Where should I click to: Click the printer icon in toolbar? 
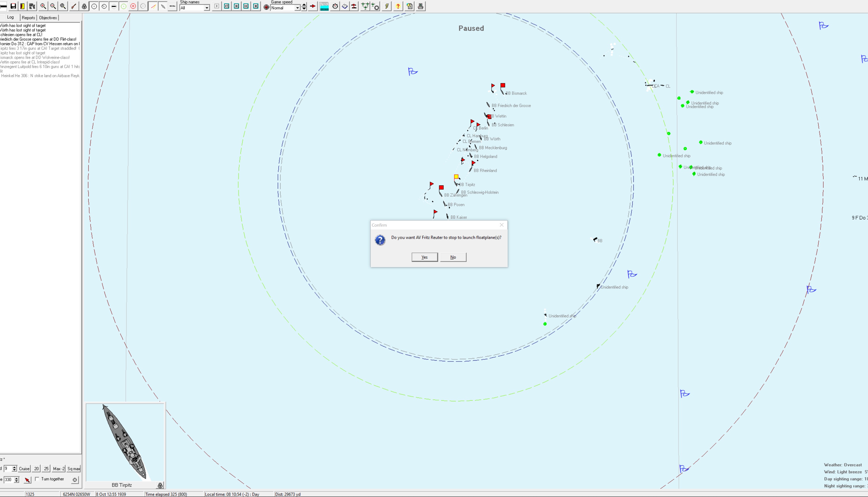(421, 6)
